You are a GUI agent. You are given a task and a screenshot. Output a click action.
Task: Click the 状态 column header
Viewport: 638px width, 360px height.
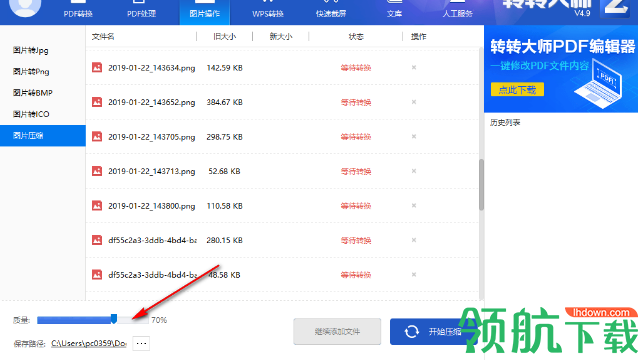[356, 37]
